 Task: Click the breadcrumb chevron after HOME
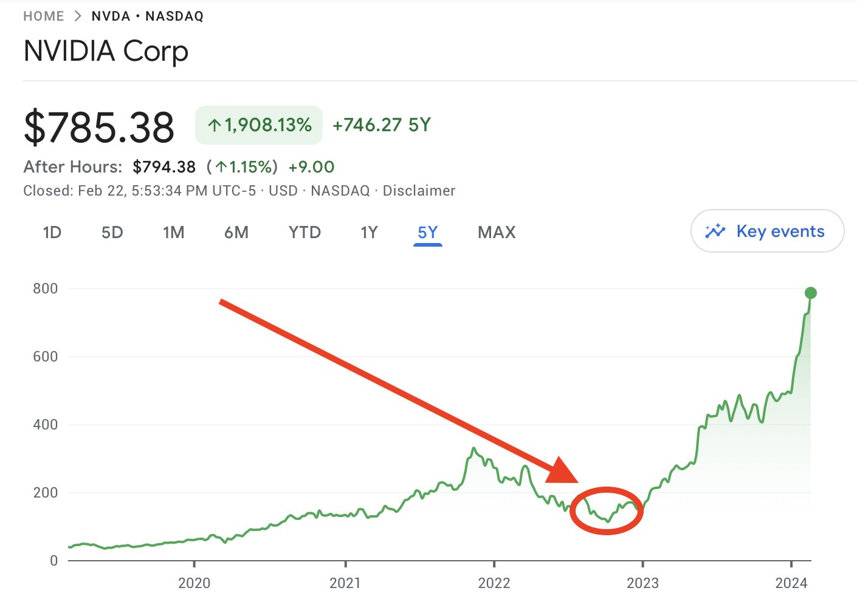[78, 16]
